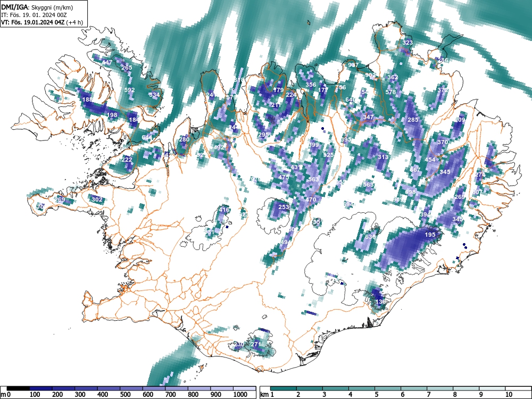Click the visibility value 356
Image resolution: width=532 pixels, height=399 pixels.
311,85
